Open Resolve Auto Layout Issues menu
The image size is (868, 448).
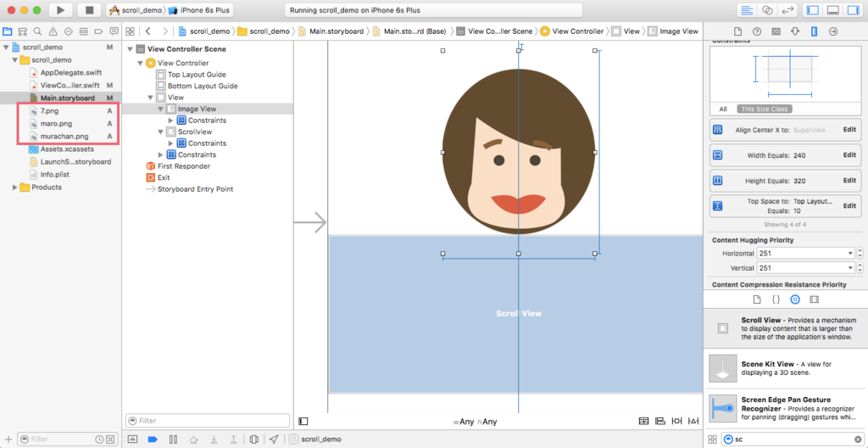pyautogui.click(x=694, y=422)
